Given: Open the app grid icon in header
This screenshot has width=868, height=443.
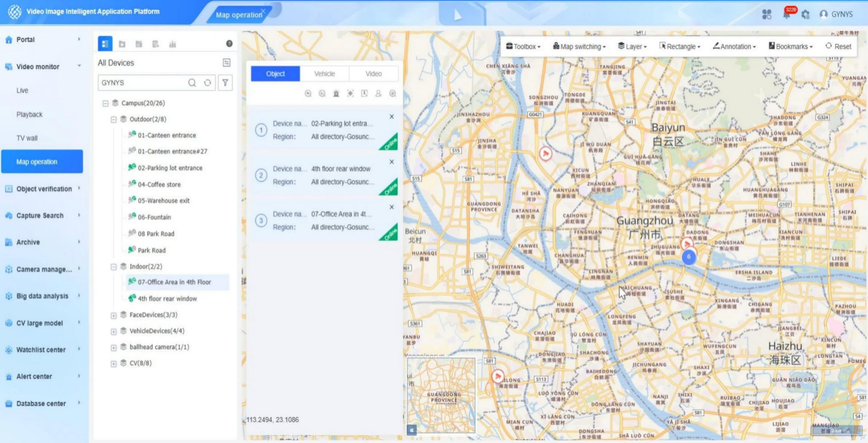Looking at the screenshot, I should tap(766, 14).
